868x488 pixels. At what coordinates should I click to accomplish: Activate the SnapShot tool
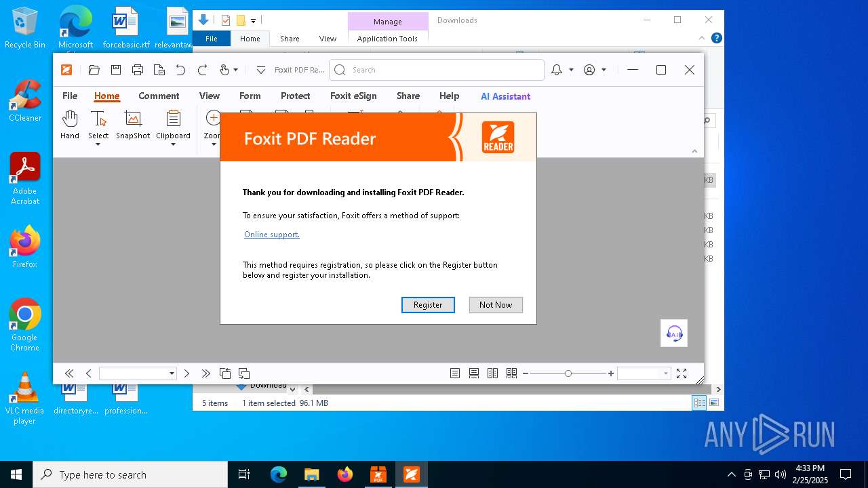(x=133, y=125)
